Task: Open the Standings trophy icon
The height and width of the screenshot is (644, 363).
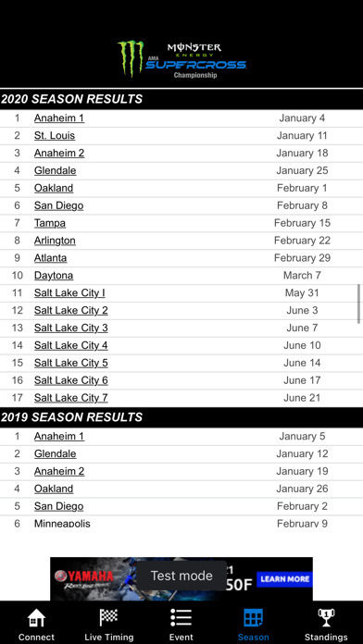Action: tap(326, 618)
